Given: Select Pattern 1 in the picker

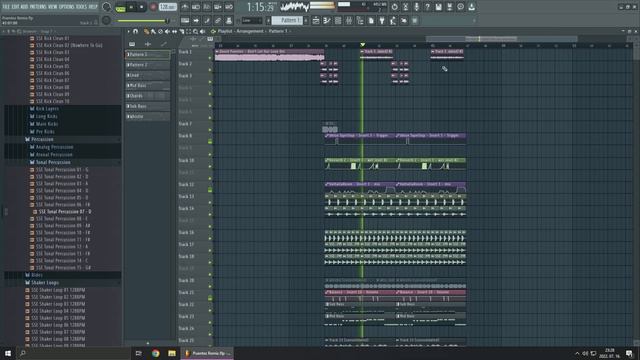Looking at the screenshot, I should coord(148,54).
